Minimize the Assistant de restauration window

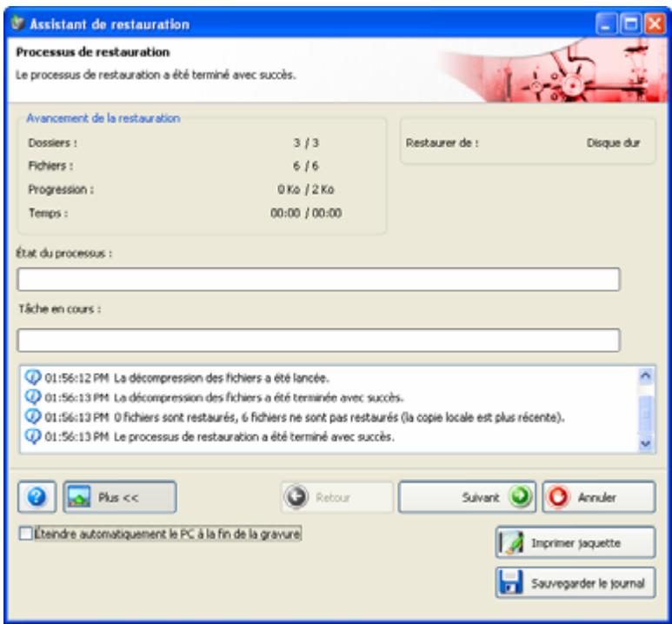click(x=606, y=24)
